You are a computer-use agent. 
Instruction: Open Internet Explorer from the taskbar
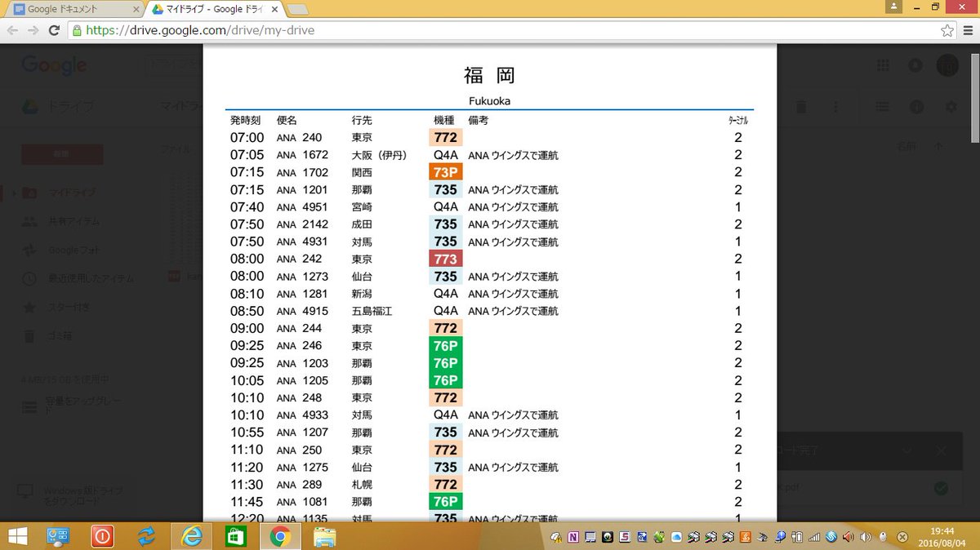point(193,536)
